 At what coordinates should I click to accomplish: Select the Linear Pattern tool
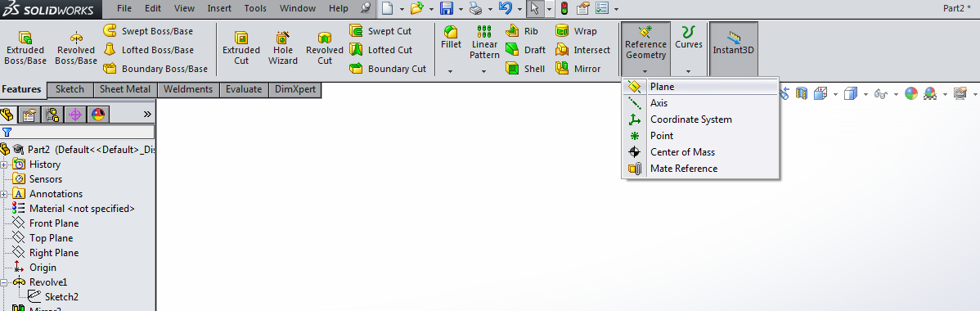coord(484,43)
